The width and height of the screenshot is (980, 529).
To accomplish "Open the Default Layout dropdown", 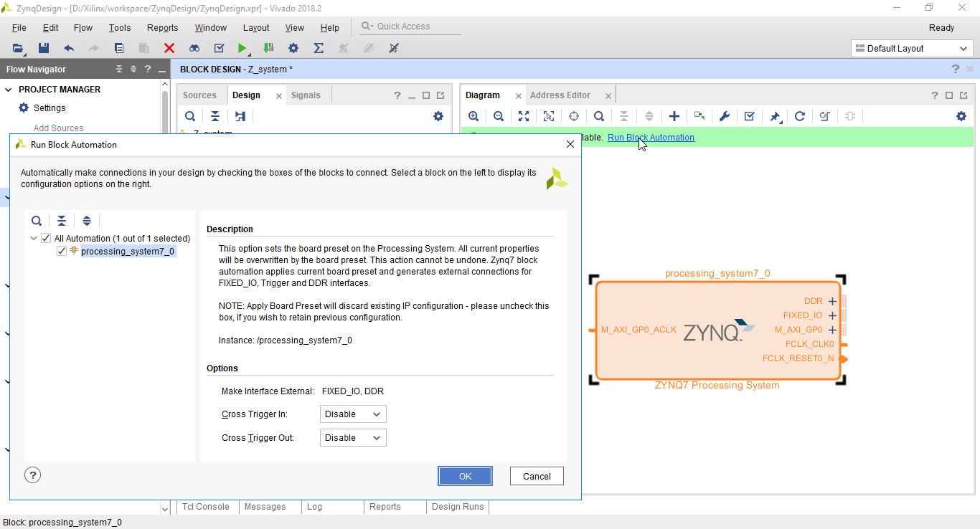I will point(912,48).
